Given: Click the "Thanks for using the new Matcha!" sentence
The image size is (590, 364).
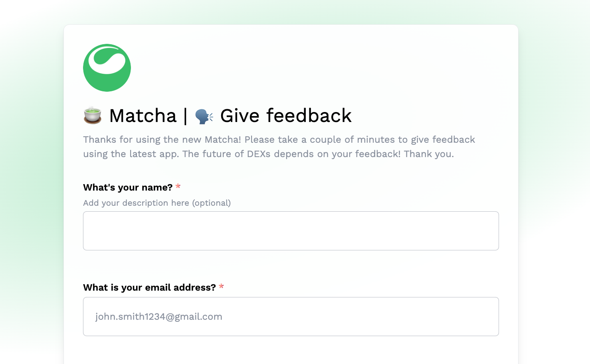Looking at the screenshot, I should click(x=162, y=140).
